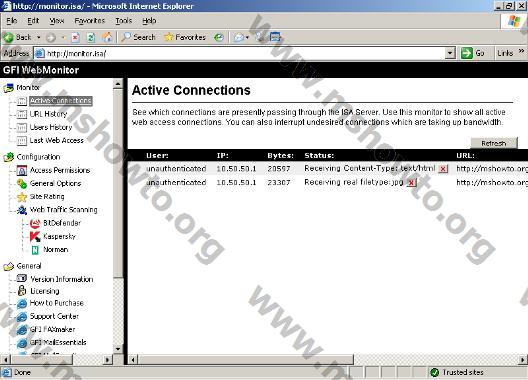528x380 pixels.
Task: Click the byte count 23307
Action: pos(278,182)
